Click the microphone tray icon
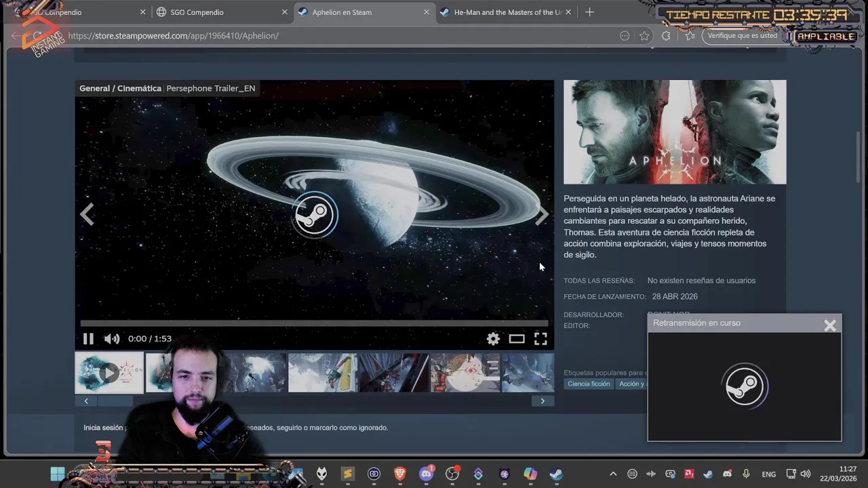 tap(746, 474)
